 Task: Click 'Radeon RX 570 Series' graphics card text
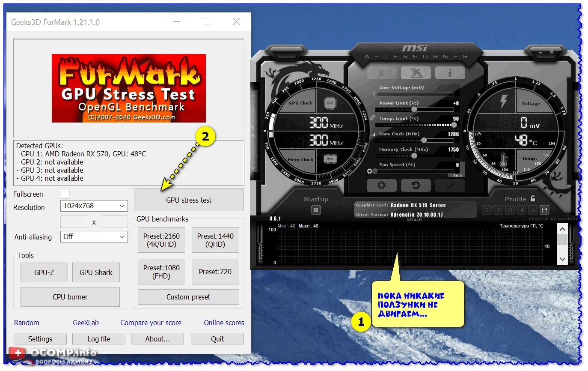tap(418, 205)
